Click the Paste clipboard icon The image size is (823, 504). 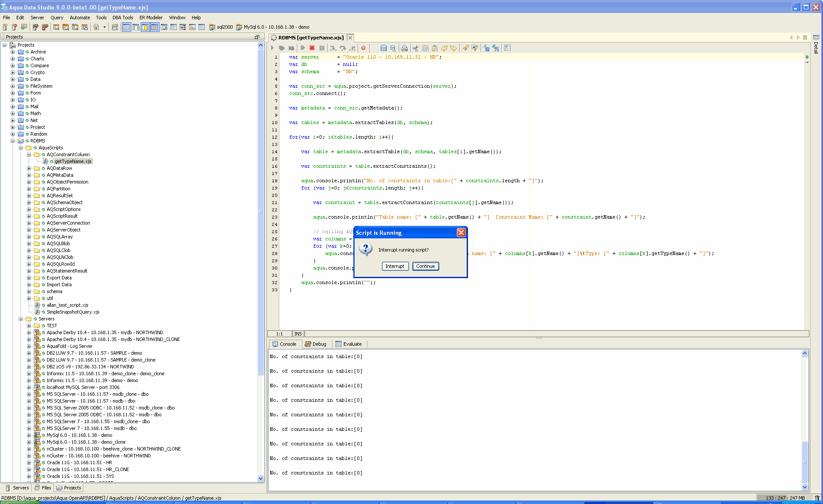tap(435, 48)
